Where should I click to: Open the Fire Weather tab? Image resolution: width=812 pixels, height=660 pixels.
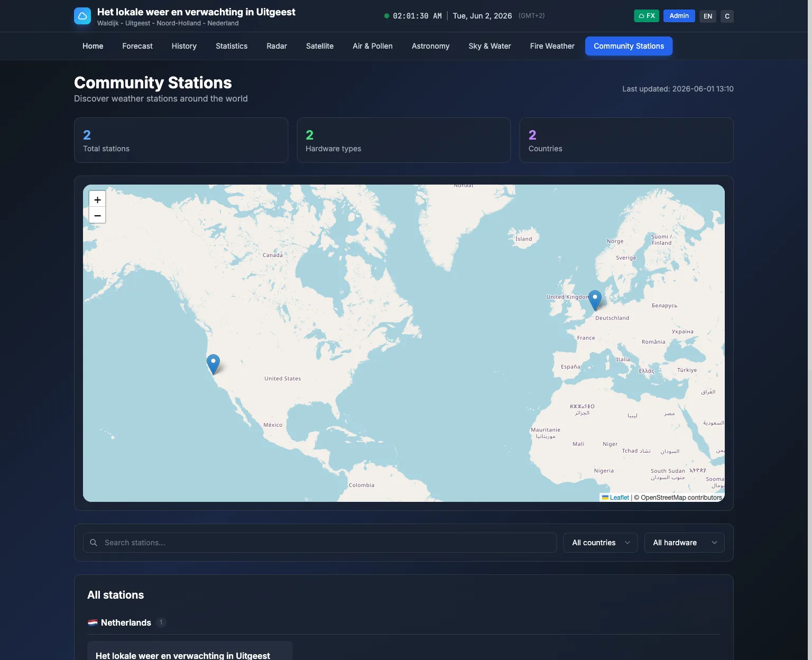(552, 46)
